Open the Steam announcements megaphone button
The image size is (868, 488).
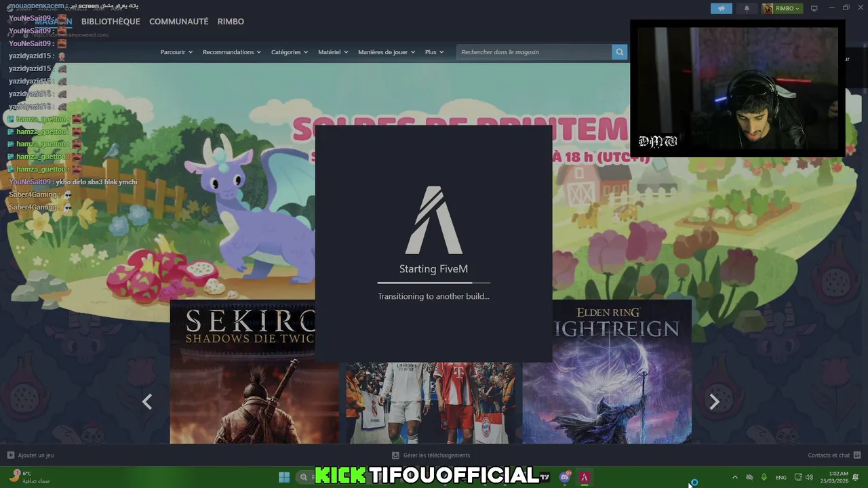[x=722, y=8]
